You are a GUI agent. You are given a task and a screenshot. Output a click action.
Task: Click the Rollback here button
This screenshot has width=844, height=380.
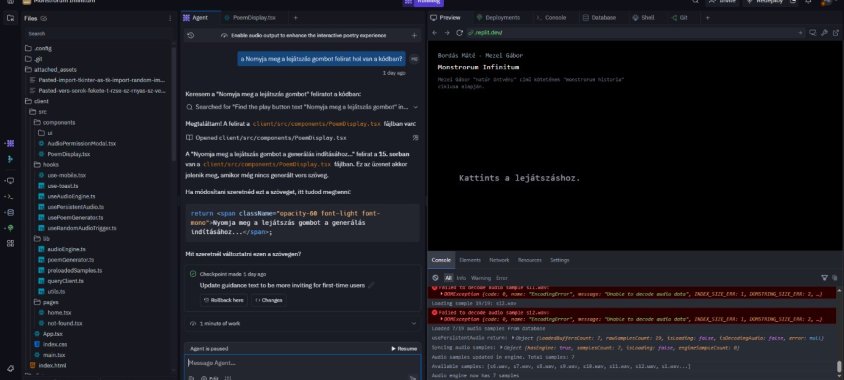tap(224, 300)
